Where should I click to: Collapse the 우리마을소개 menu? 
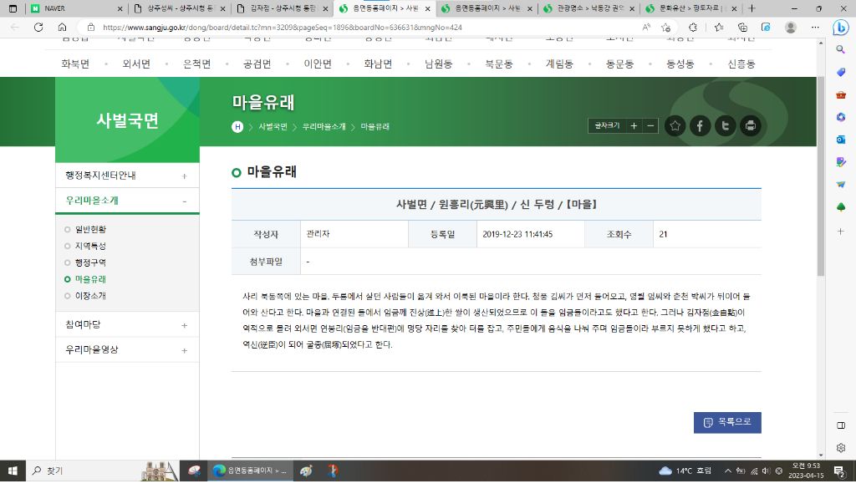[x=184, y=201]
